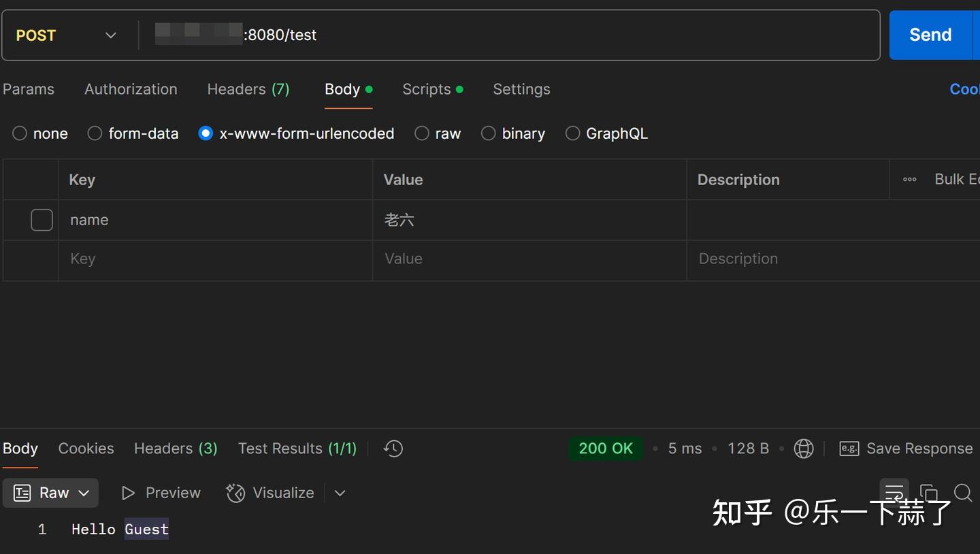Viewport: 980px width, 554px height.
Task: Click the Save Response as example icon
Action: (849, 449)
